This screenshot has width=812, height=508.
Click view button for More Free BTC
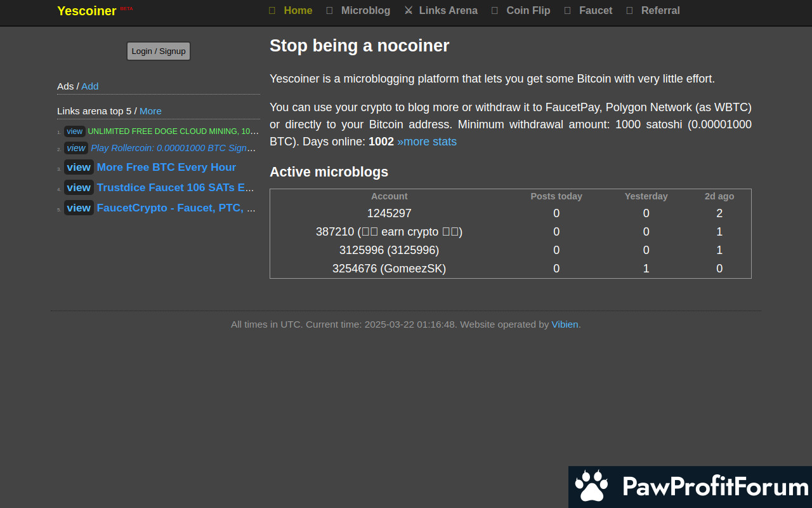point(79,167)
